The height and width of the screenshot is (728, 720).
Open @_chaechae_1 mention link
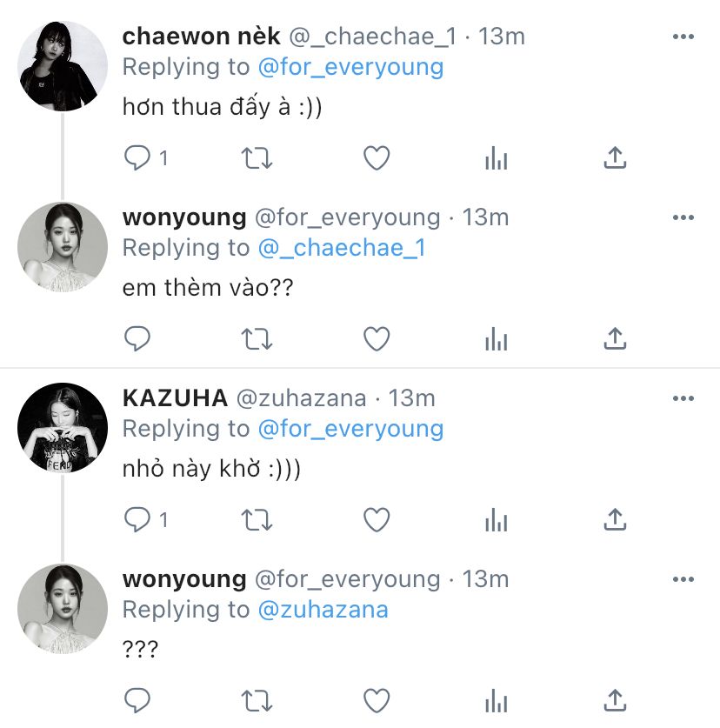tap(342, 248)
